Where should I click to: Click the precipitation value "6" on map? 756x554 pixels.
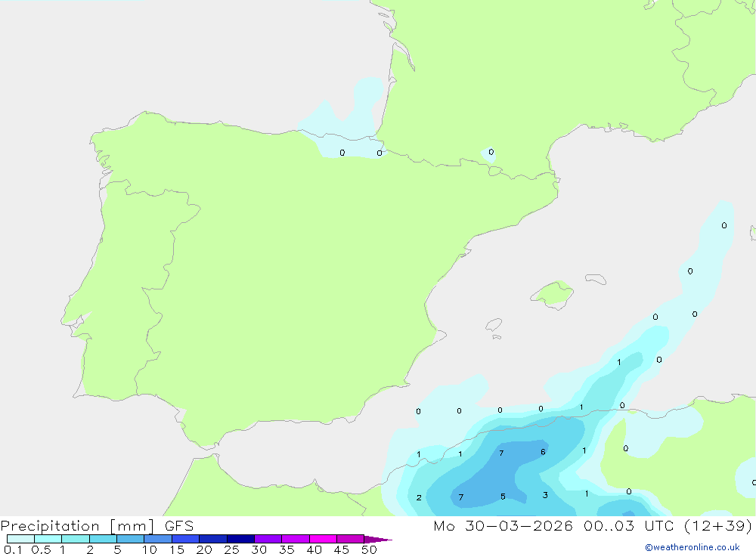[543, 452]
